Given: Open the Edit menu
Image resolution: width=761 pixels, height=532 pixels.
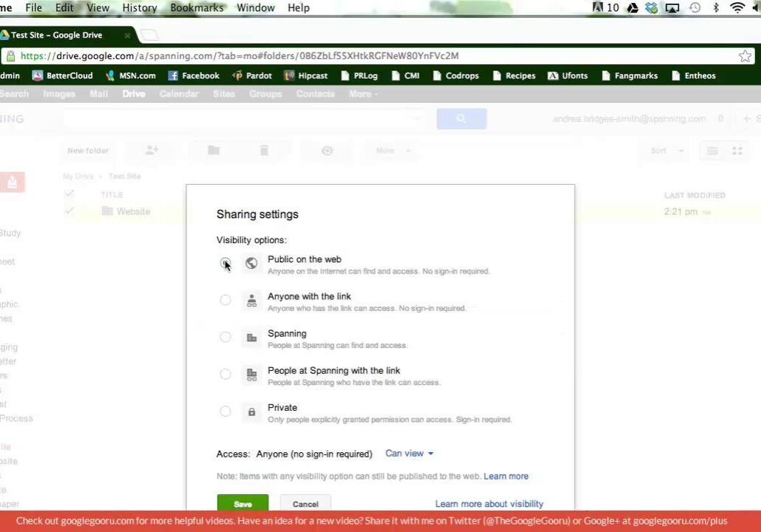Looking at the screenshot, I should tap(64, 8).
